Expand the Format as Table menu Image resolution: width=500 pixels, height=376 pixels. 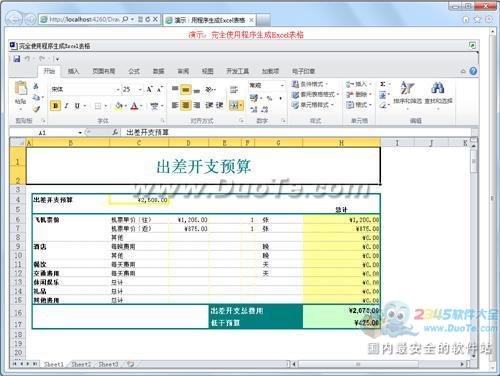pos(315,94)
